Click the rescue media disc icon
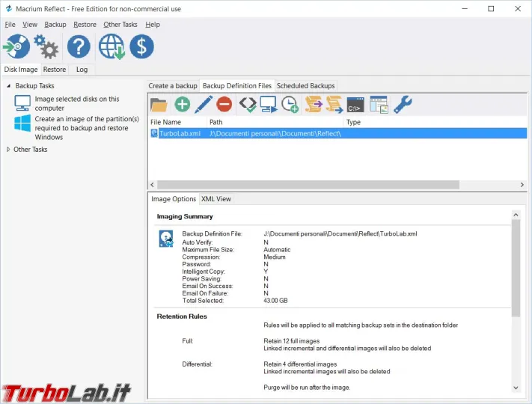Image resolution: width=532 pixels, height=404 pixels. click(x=16, y=46)
